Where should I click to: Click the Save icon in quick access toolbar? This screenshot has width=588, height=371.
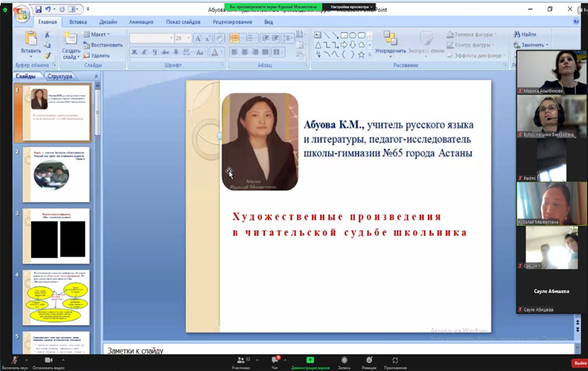tap(37, 9)
